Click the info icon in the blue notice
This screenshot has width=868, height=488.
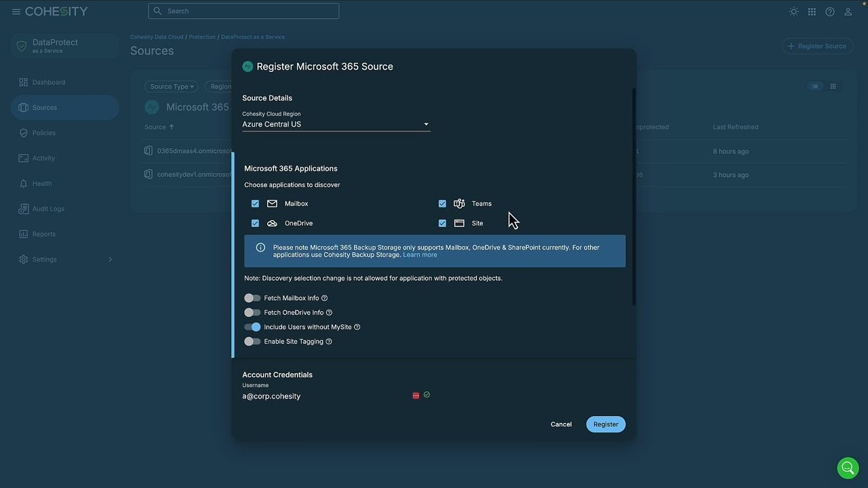point(260,247)
